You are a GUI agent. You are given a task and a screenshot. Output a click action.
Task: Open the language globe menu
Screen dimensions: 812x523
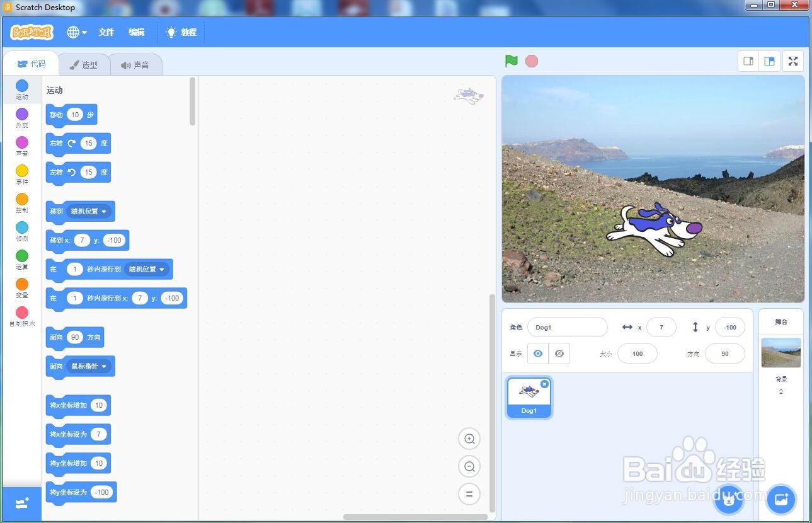[77, 32]
